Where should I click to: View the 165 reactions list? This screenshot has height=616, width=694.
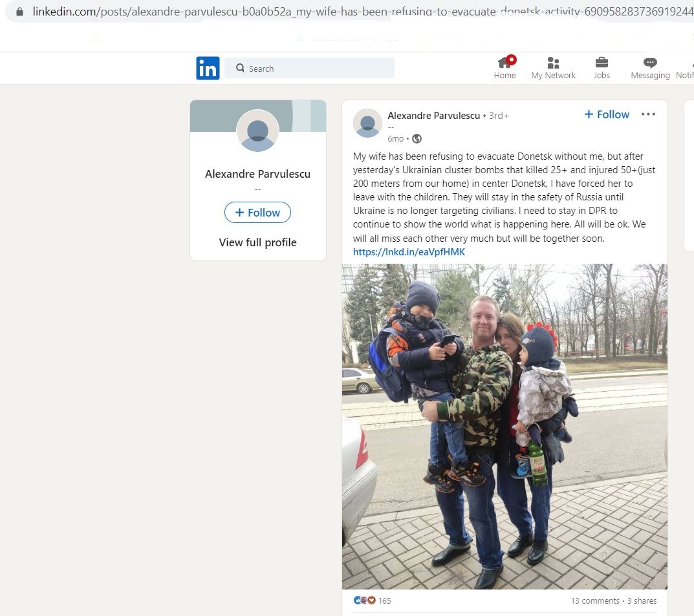[x=373, y=600]
